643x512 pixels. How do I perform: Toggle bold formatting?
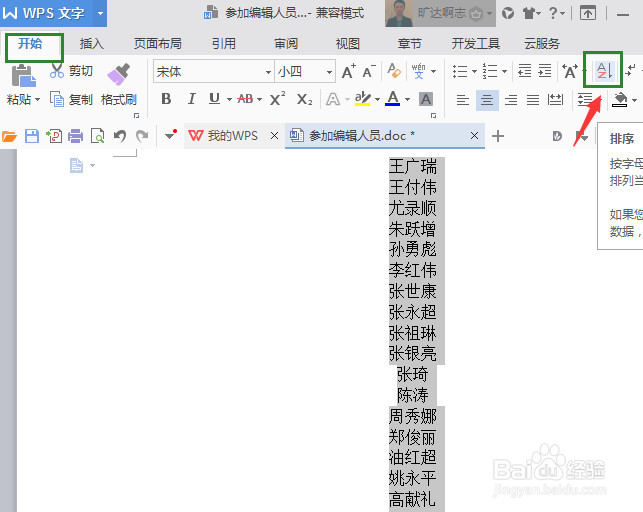click(x=166, y=99)
